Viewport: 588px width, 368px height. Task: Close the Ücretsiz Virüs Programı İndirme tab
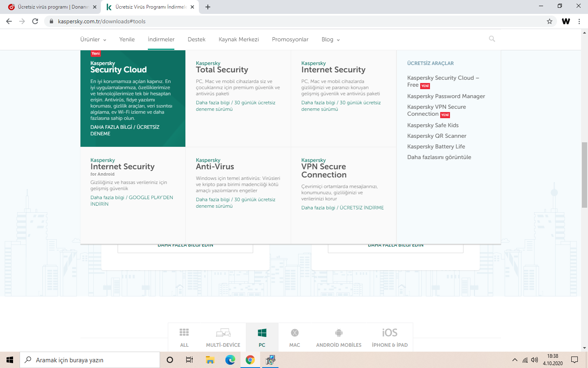[192, 7]
